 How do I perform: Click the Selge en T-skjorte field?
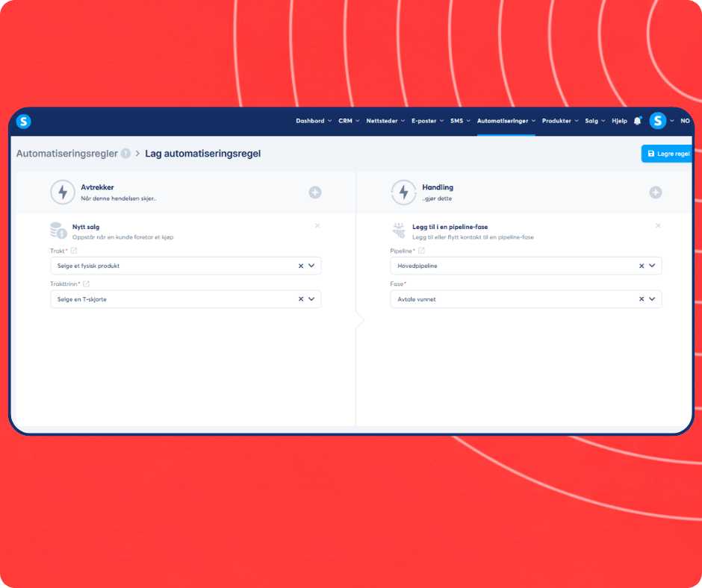(186, 299)
